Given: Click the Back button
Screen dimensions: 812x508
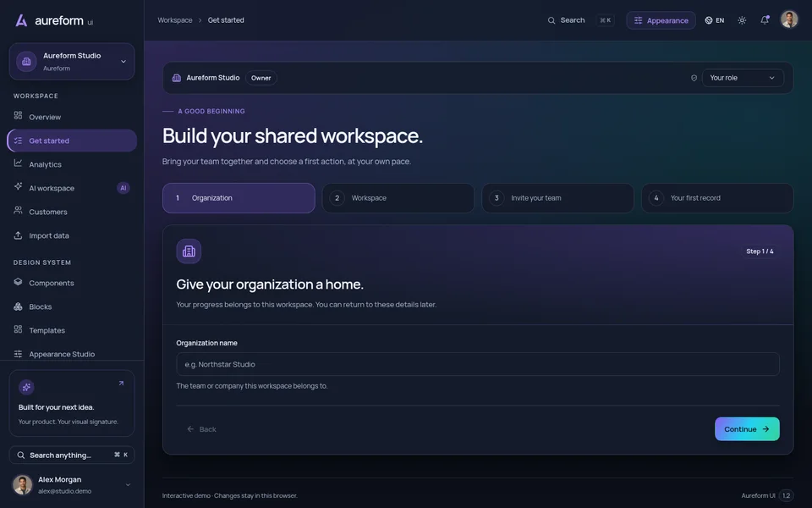Looking at the screenshot, I should tap(201, 429).
